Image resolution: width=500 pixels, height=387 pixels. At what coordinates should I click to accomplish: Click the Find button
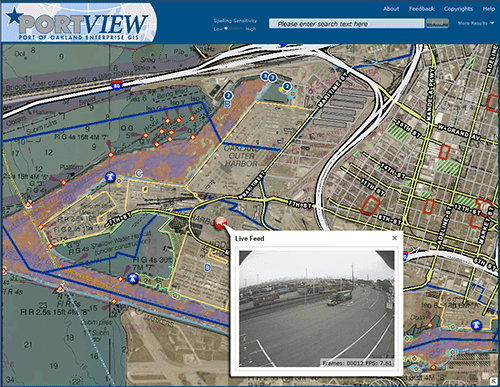(437, 23)
